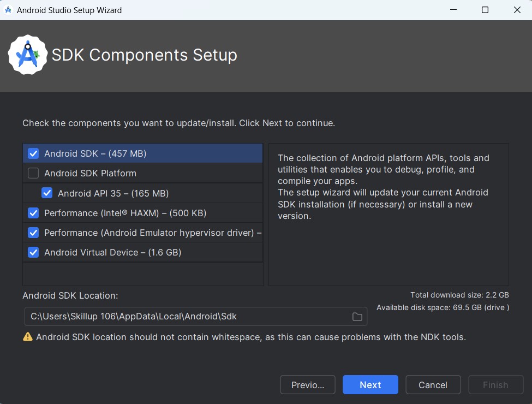532x404 pixels.
Task: Minimize the setup wizard window
Action: (x=453, y=10)
